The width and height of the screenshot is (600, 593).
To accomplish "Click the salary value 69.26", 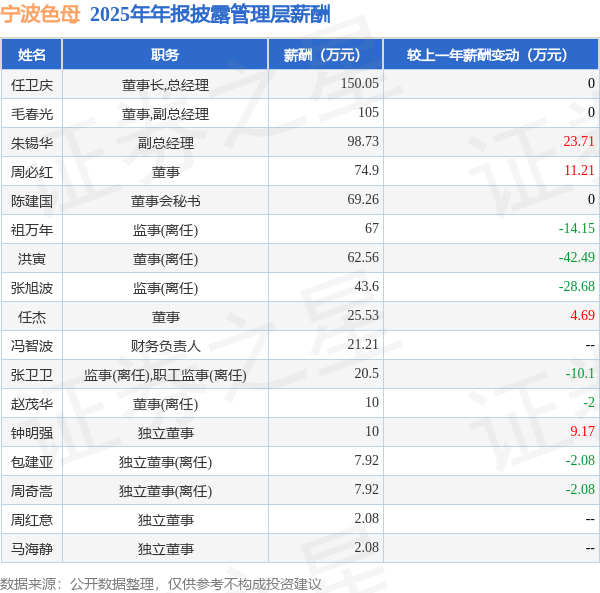I will [363, 200].
